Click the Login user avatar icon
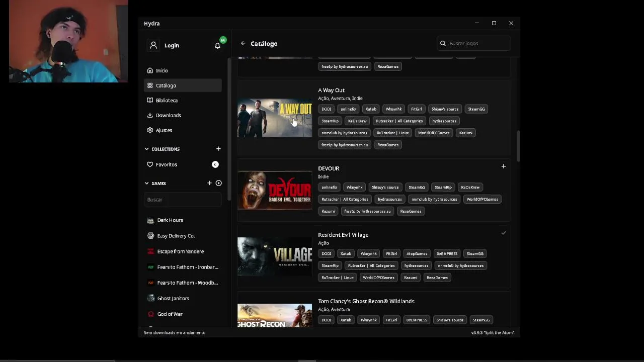 click(x=153, y=45)
